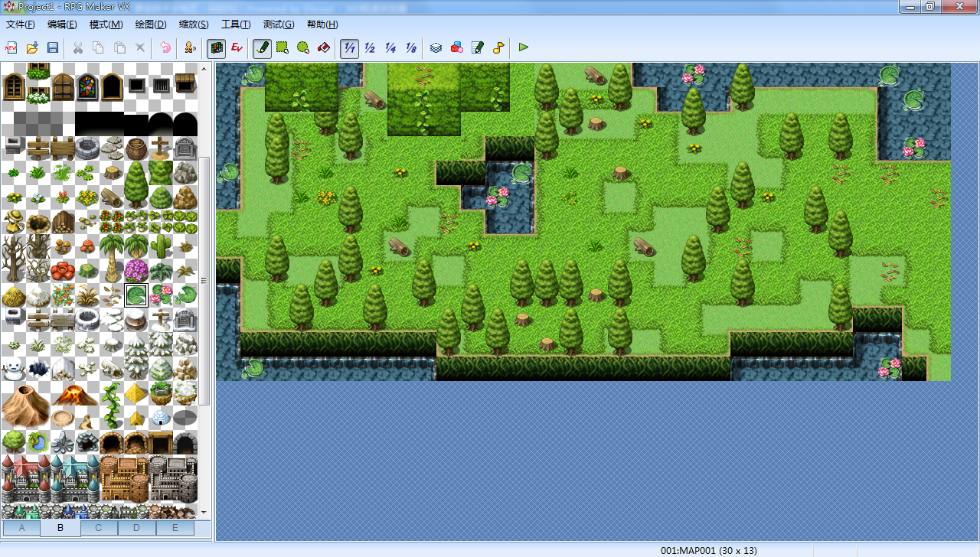980x557 pixels.
Task: Pick the erupting lava volcano tile
Action: [x=75, y=393]
